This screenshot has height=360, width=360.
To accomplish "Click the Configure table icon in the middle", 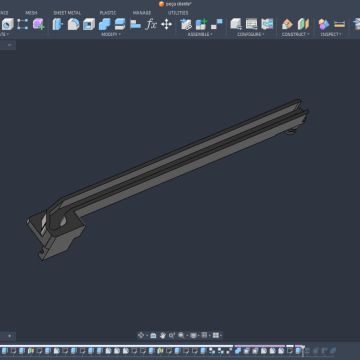I will (x=251, y=24).
